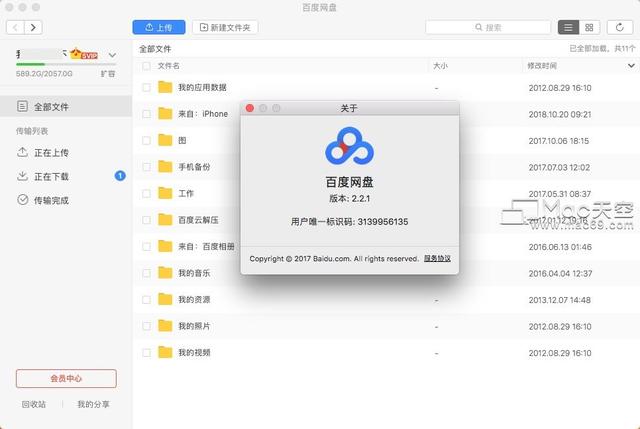Click the 我的视频 folder icon

[x=165, y=352]
